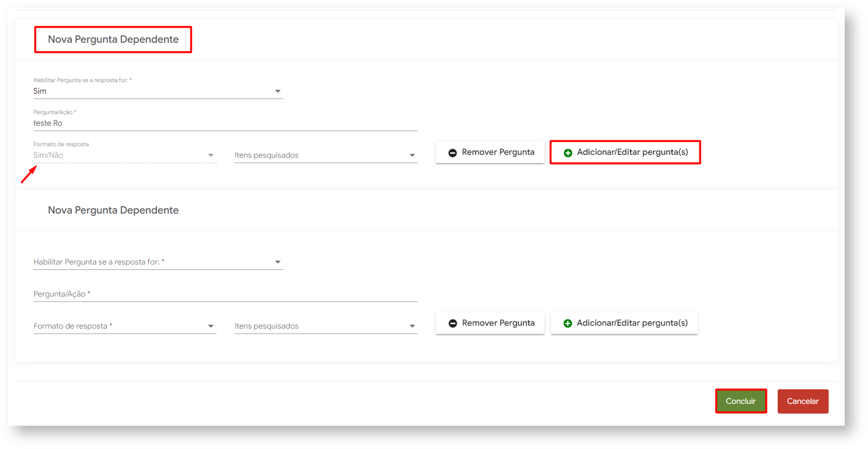Image resolution: width=868 pixels, height=449 pixels.
Task: Click the red-outlined 'Adicionar/Editar pergunta(s)' button
Action: click(625, 152)
